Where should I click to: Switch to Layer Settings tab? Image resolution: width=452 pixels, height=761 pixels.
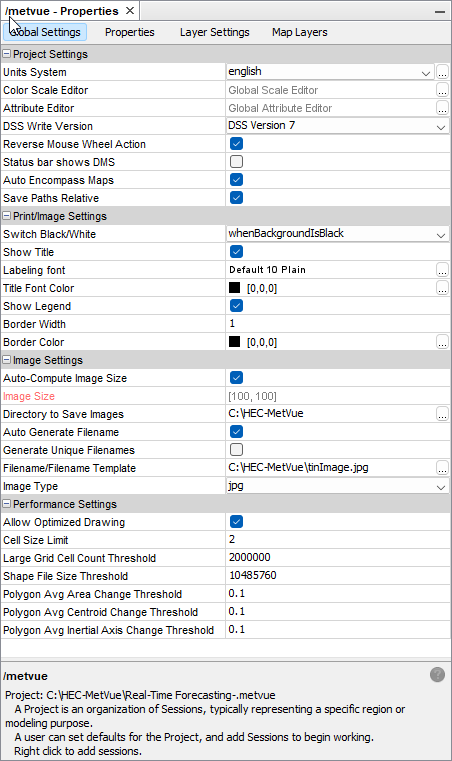point(215,33)
